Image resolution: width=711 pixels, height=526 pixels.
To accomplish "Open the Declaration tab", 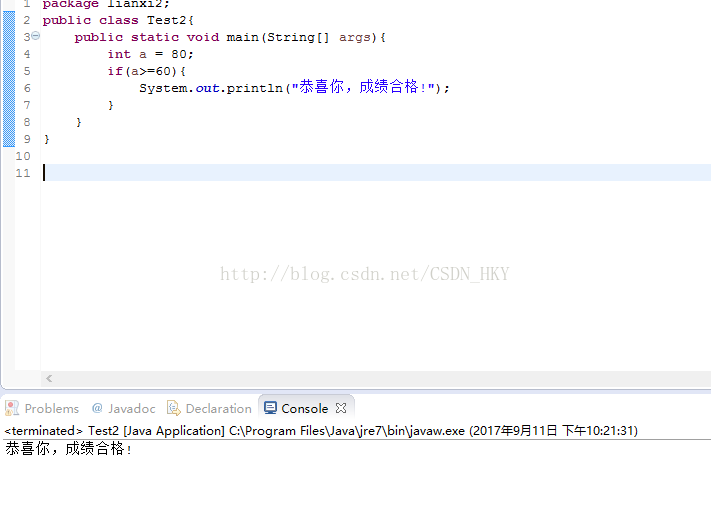I will point(209,408).
